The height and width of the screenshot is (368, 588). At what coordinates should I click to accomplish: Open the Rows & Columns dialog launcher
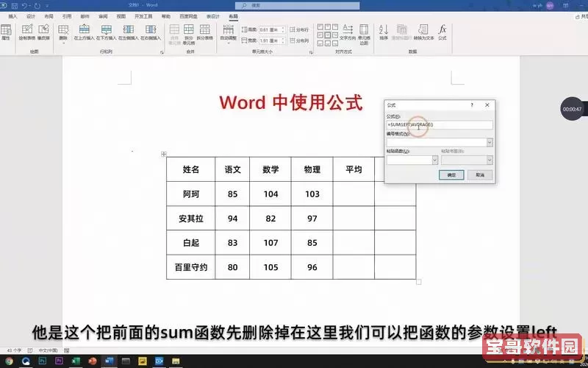[x=162, y=52]
